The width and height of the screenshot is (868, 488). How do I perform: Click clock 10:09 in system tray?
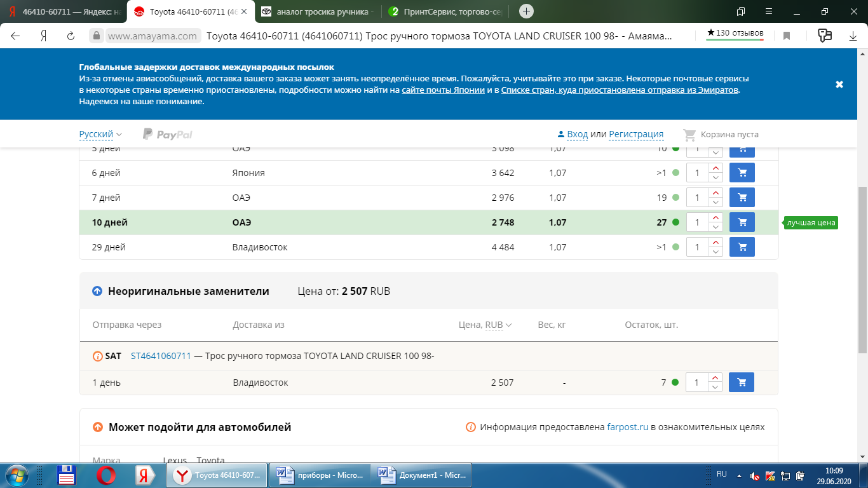[834, 471]
